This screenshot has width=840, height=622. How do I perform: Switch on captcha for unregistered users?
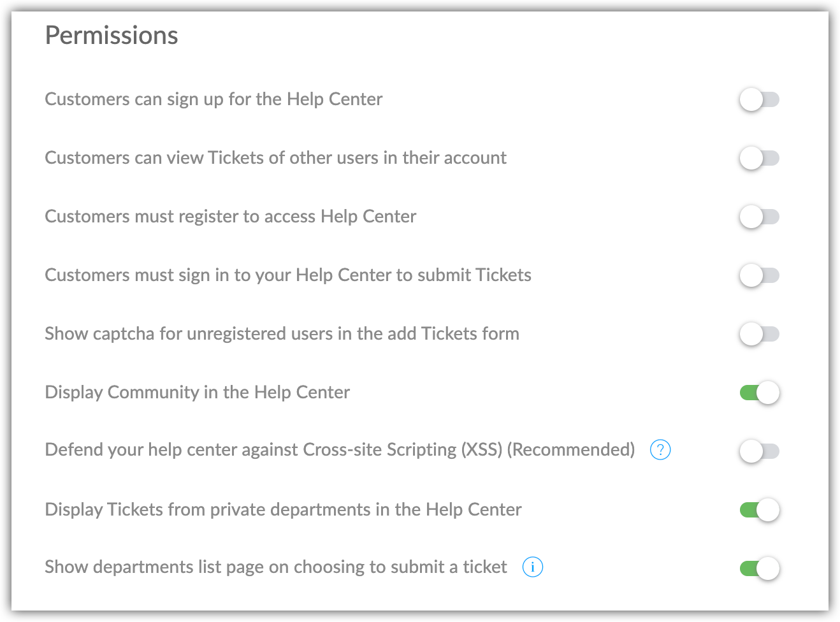[759, 334]
